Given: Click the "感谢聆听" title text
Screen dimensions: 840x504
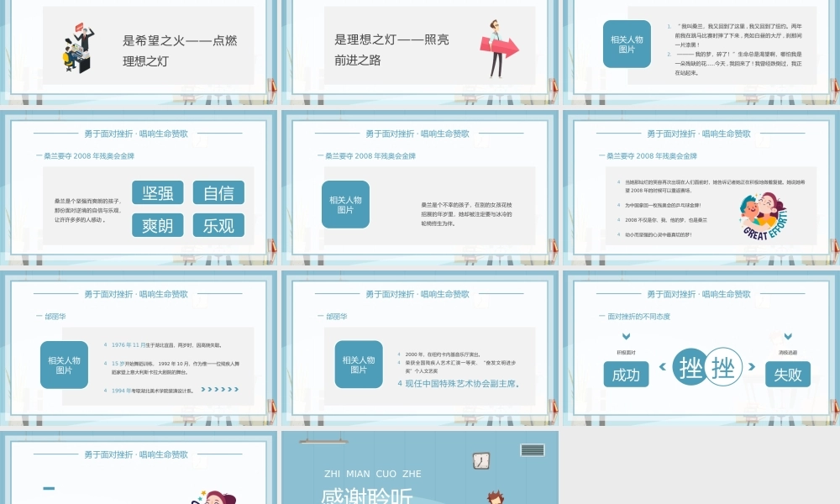Looking at the screenshot, I should (367, 496).
